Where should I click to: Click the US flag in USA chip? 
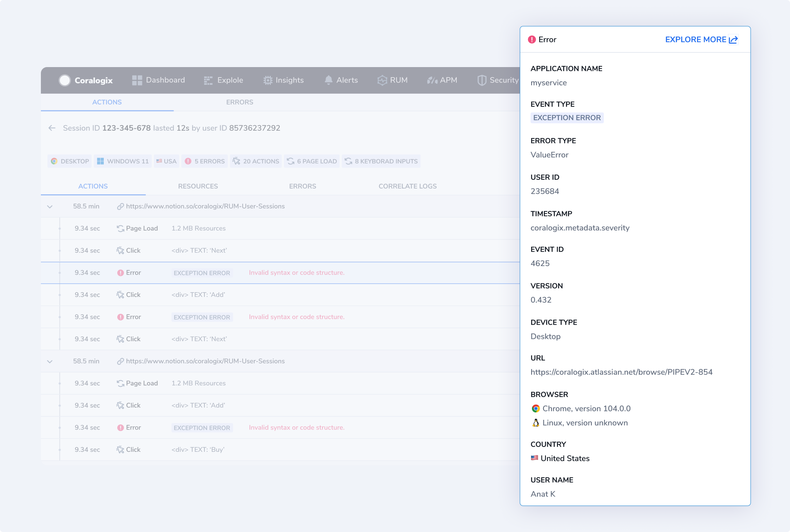point(159,161)
